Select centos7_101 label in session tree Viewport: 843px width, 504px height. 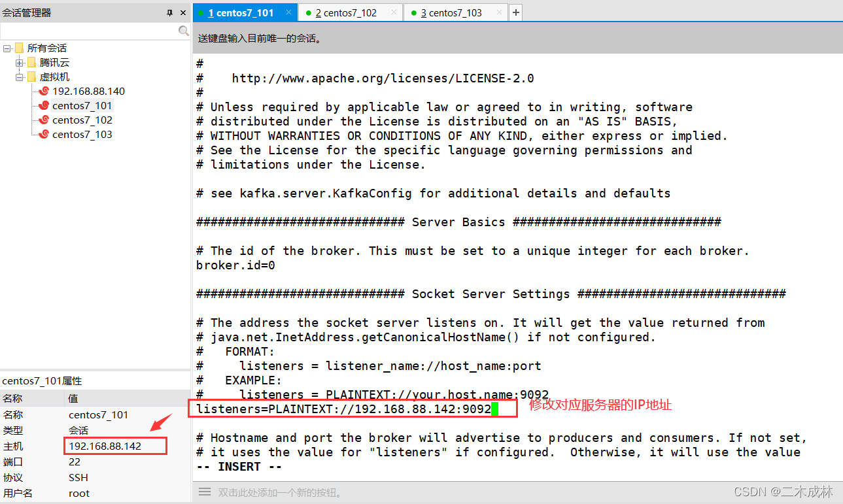click(82, 106)
